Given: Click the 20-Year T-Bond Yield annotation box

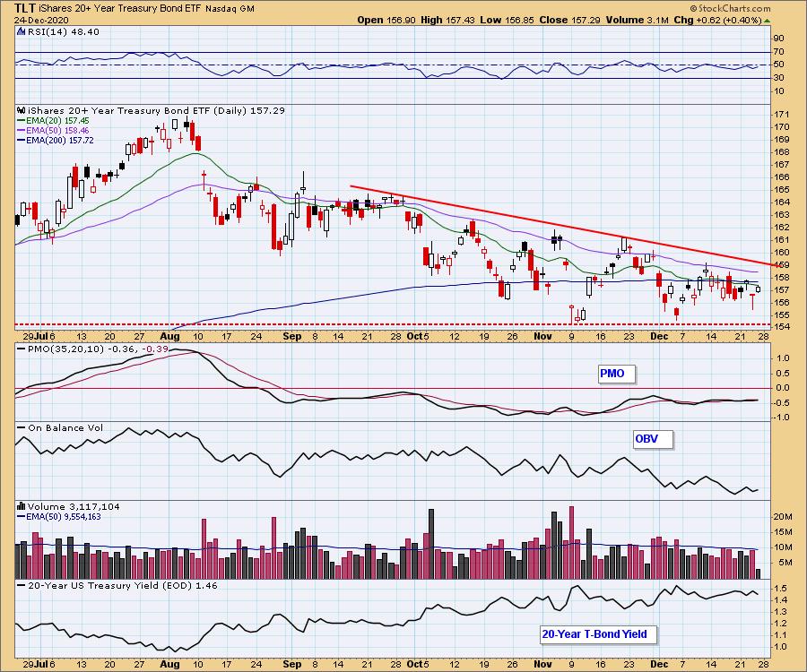Looking at the screenshot, I should tap(599, 634).
